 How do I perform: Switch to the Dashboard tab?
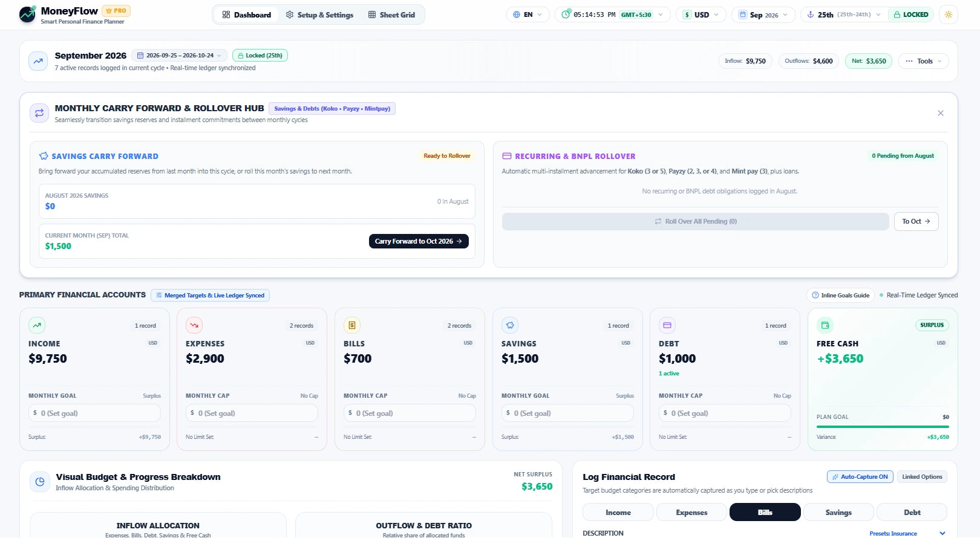click(246, 15)
